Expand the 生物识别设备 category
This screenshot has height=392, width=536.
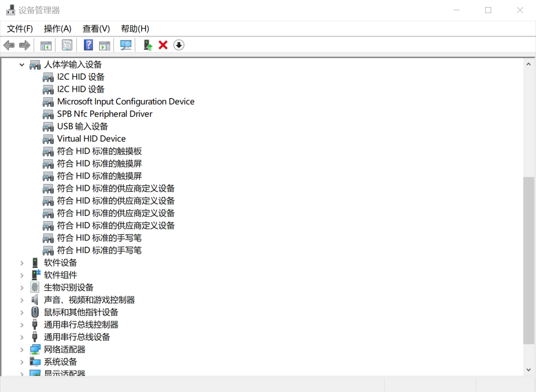(22, 288)
